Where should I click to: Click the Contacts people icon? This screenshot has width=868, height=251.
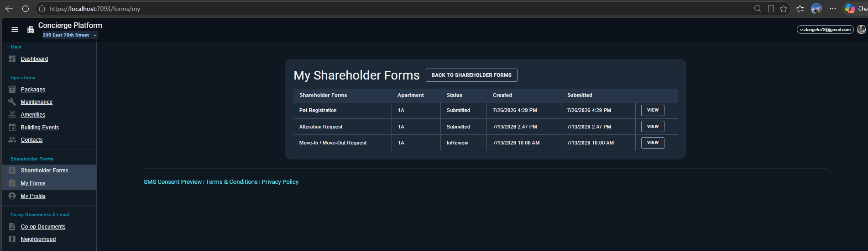coord(12,140)
